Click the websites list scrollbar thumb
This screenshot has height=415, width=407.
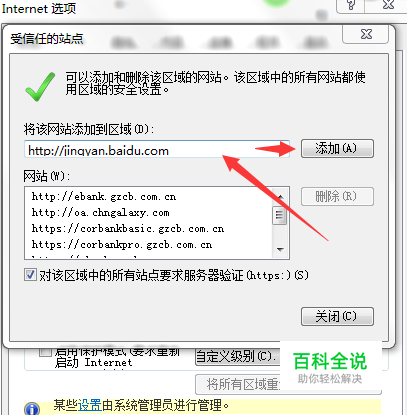pyautogui.click(x=279, y=215)
